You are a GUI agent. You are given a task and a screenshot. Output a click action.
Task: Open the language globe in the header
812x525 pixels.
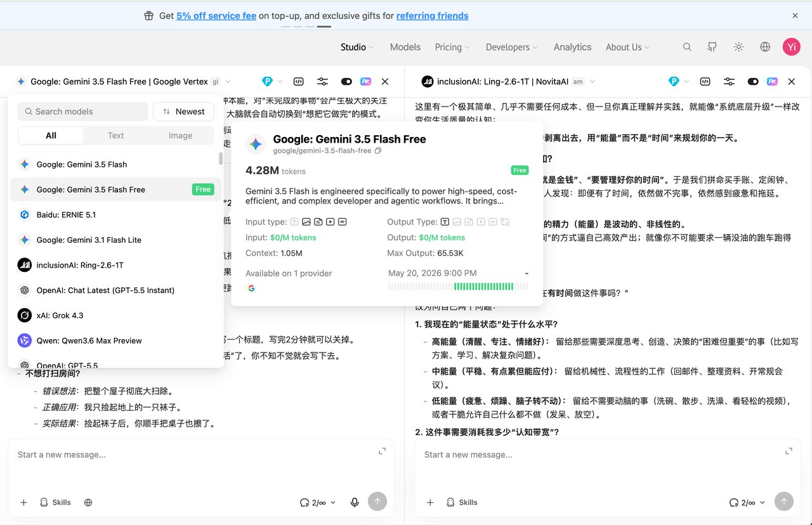765,47
